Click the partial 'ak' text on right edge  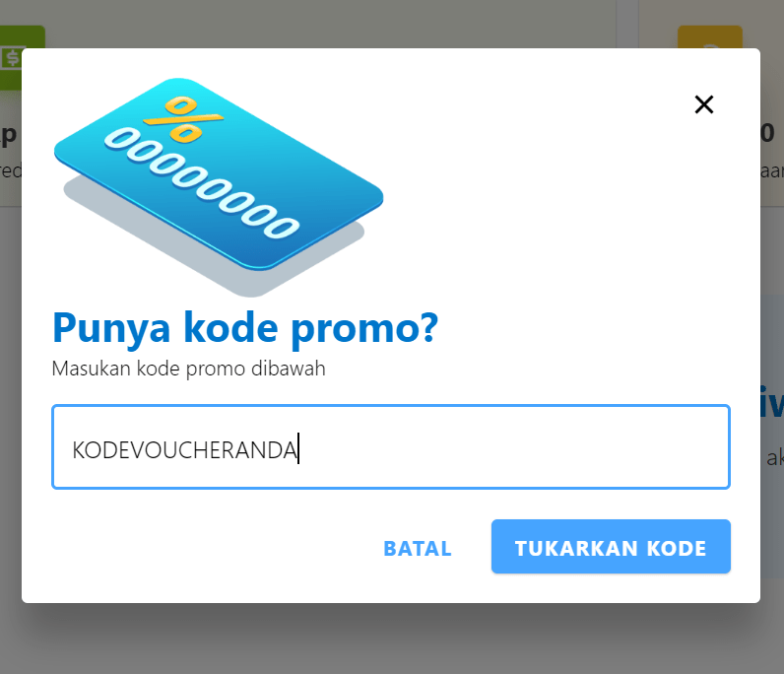[x=775, y=457]
